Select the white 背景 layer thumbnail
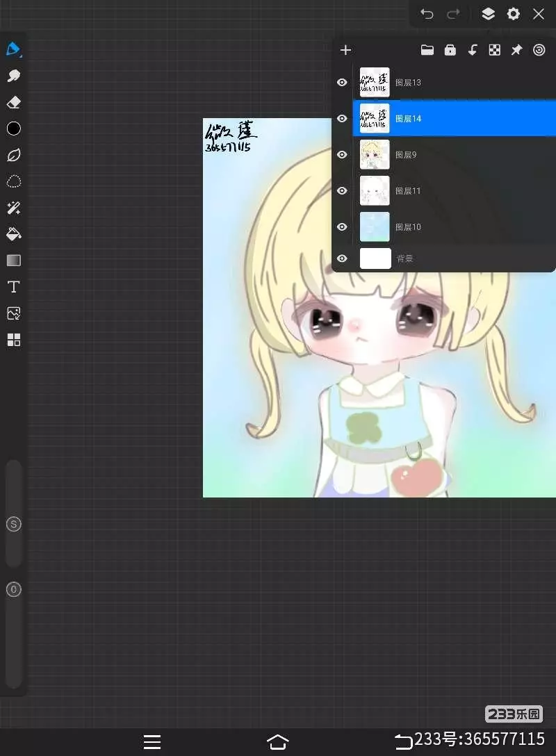This screenshot has width=556, height=756. [x=375, y=258]
